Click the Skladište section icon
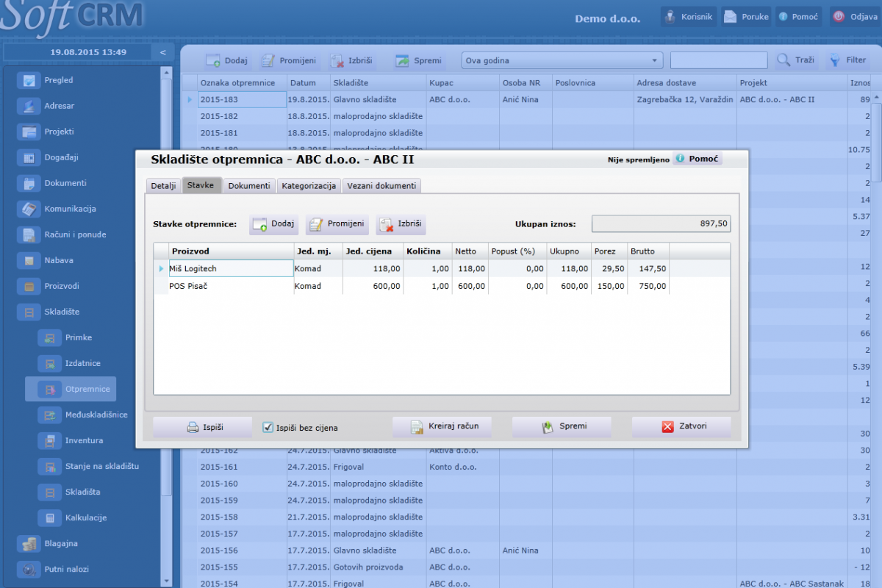The width and height of the screenshot is (882, 588). coord(29,312)
